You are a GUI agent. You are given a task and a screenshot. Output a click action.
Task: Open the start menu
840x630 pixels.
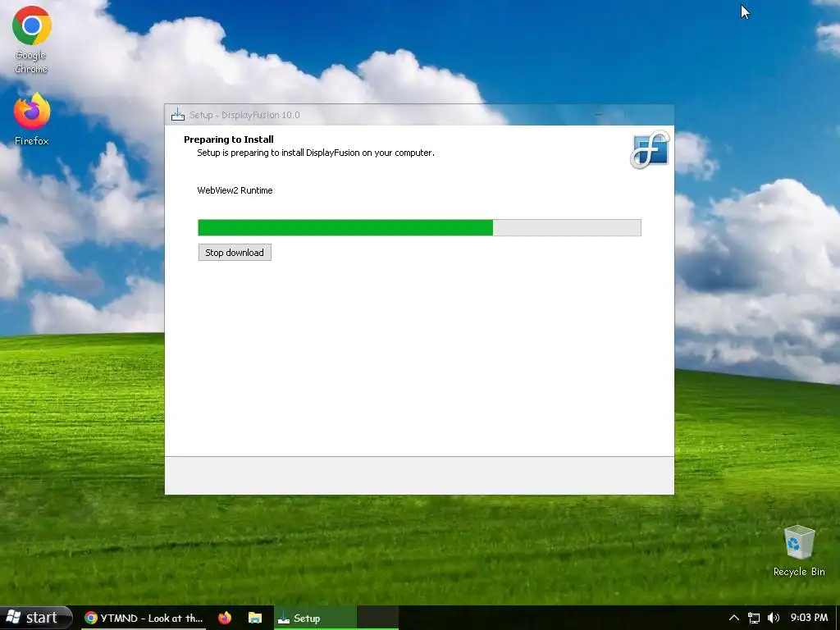35,618
